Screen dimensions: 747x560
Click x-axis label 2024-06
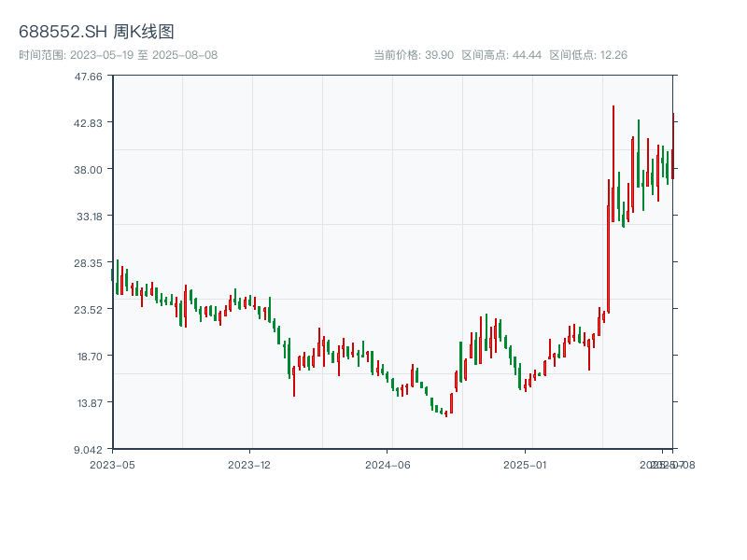388,465
